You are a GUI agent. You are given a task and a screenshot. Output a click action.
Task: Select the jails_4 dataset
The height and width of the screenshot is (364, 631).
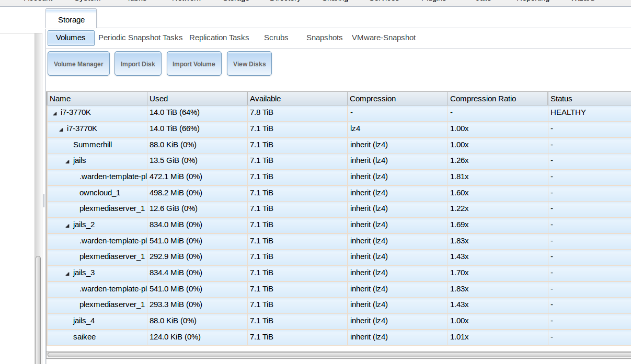[x=84, y=321]
